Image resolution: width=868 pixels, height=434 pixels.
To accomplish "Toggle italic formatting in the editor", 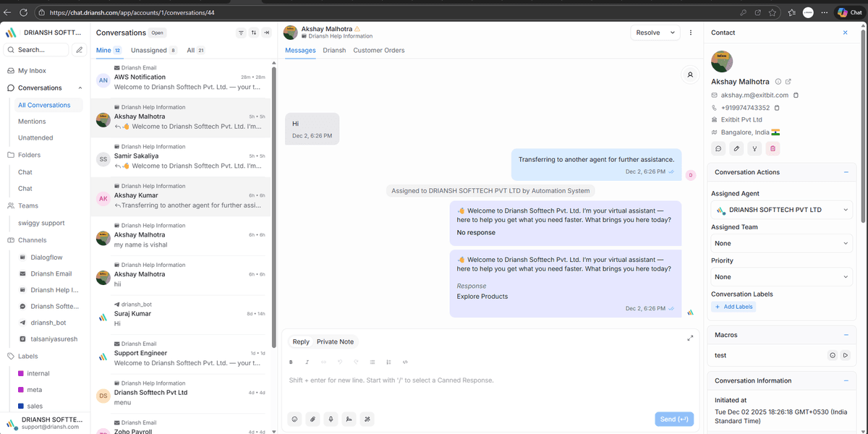I will tap(307, 362).
